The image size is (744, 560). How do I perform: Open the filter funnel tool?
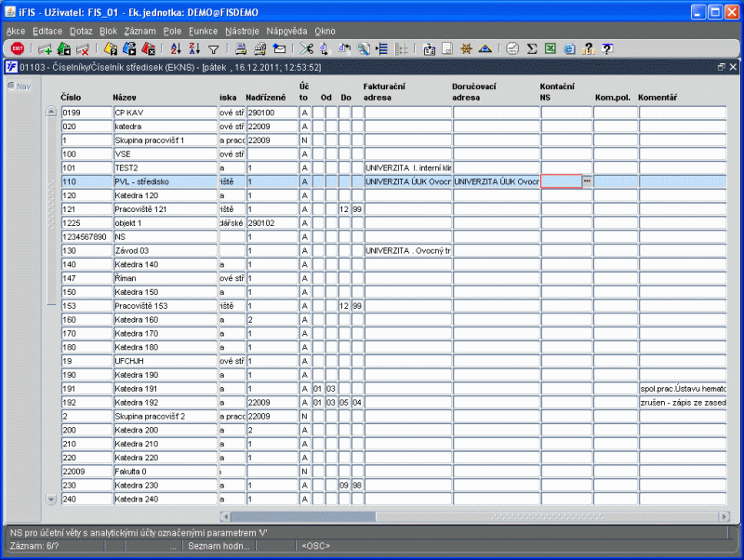[214, 49]
